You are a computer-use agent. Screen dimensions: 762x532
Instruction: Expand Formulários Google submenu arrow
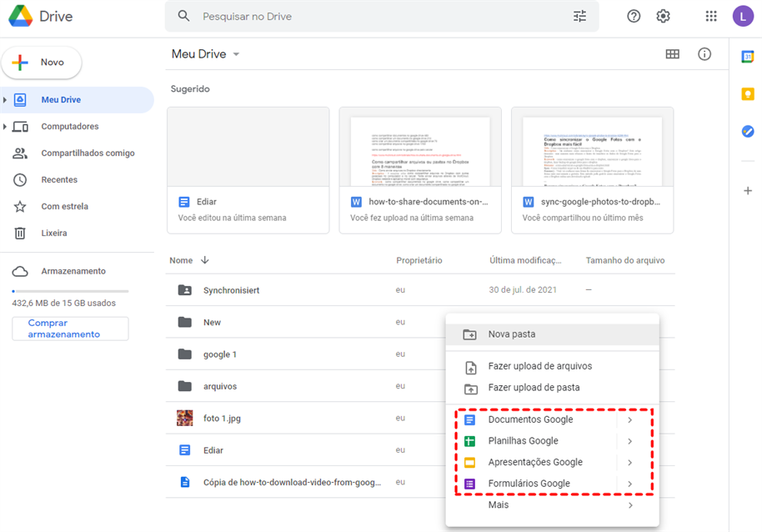click(629, 484)
